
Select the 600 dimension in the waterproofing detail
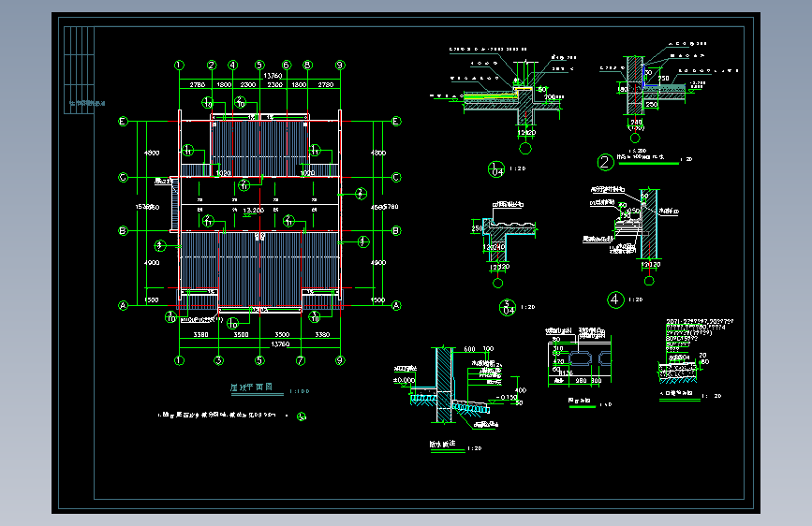tap(470, 349)
